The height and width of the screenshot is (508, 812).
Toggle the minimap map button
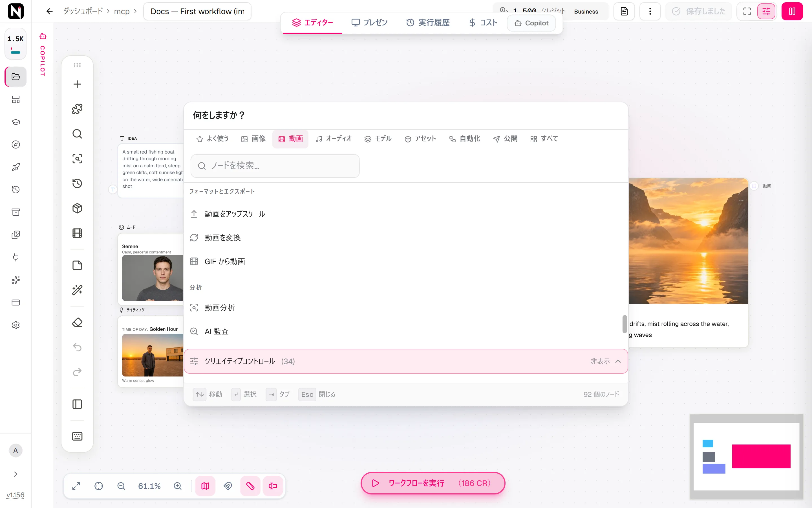205,486
